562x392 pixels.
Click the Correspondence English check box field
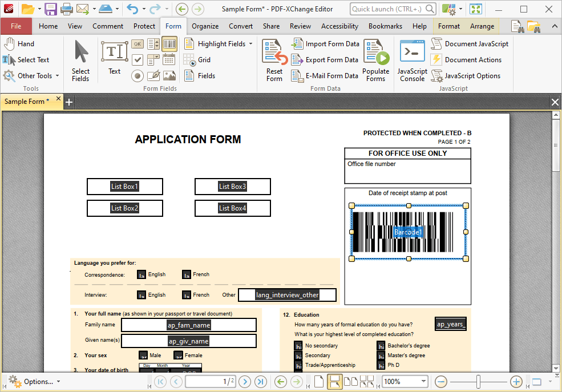(x=141, y=274)
